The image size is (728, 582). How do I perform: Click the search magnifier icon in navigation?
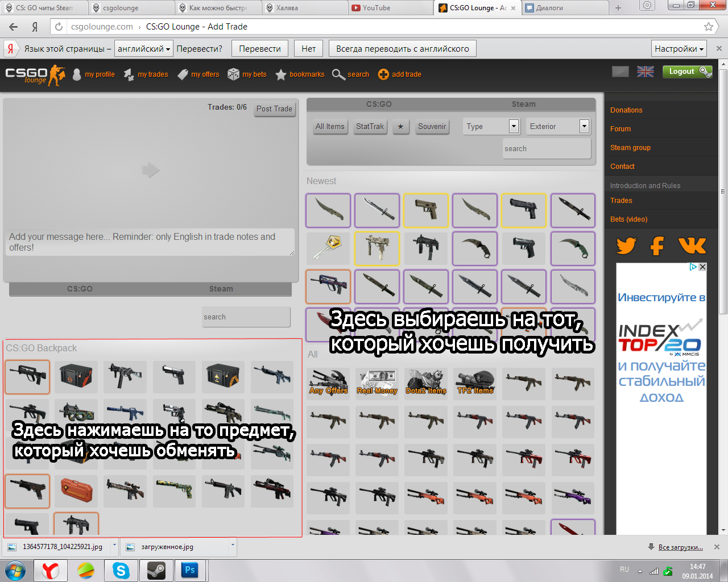pyautogui.click(x=338, y=74)
